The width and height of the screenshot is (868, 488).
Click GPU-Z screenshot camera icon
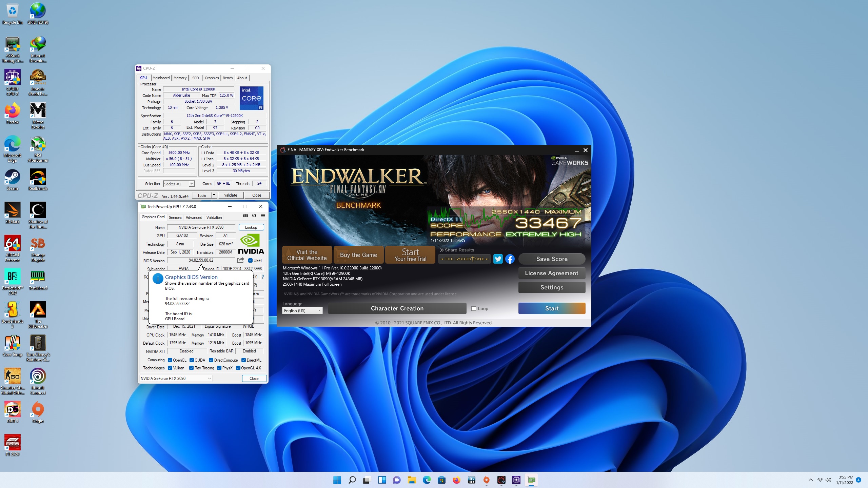(x=245, y=216)
